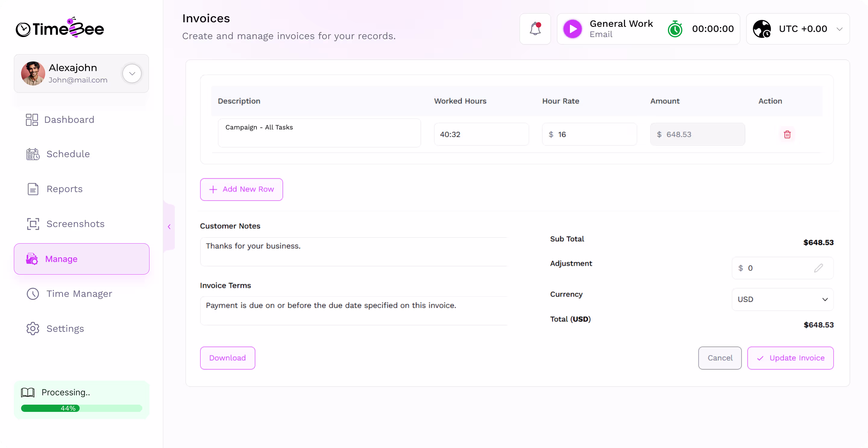Click the Amount column header
868x448 pixels.
coord(665,101)
